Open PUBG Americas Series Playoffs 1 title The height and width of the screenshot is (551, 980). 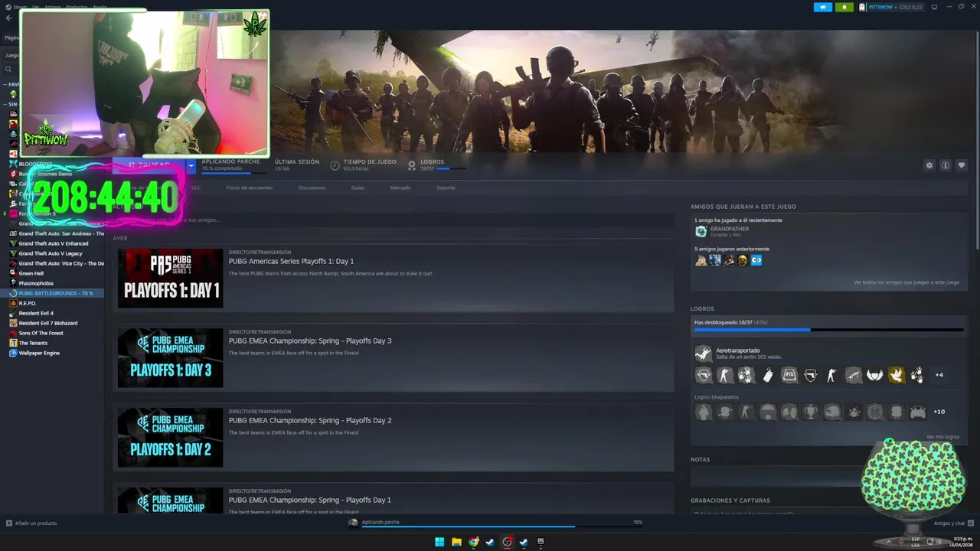291,261
